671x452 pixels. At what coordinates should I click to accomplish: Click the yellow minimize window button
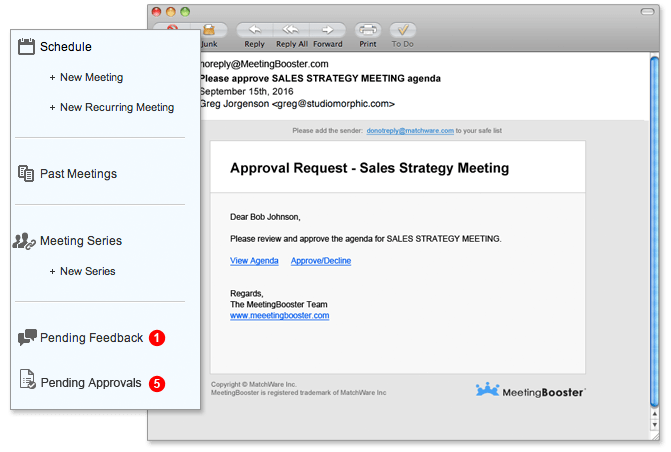click(171, 12)
